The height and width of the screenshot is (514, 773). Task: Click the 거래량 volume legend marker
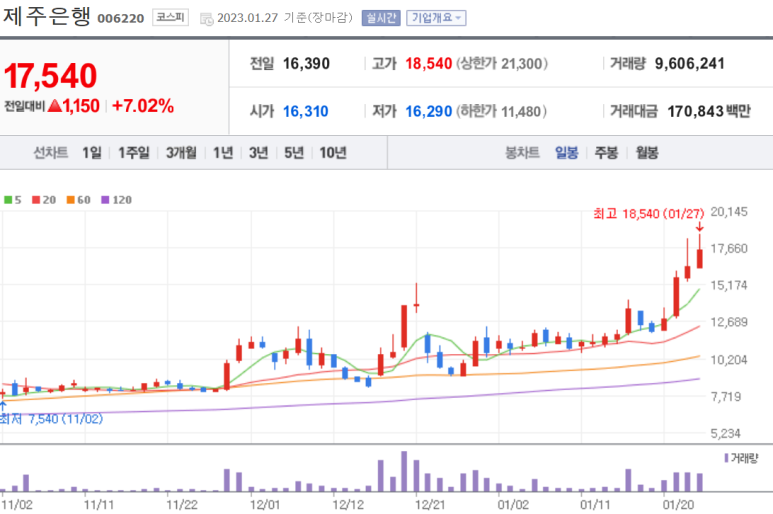pyautogui.click(x=726, y=458)
